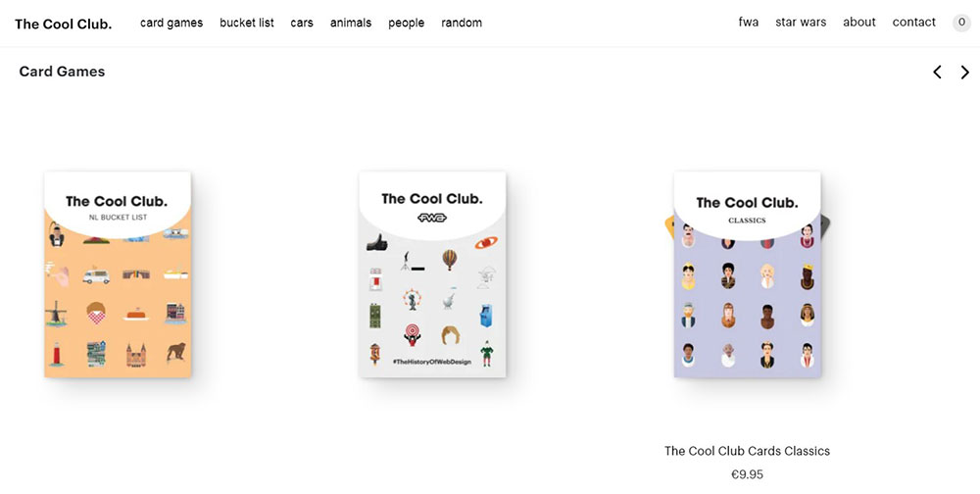Go to the fwa page
Image resolution: width=980 pixels, height=494 pixels.
[x=748, y=22]
